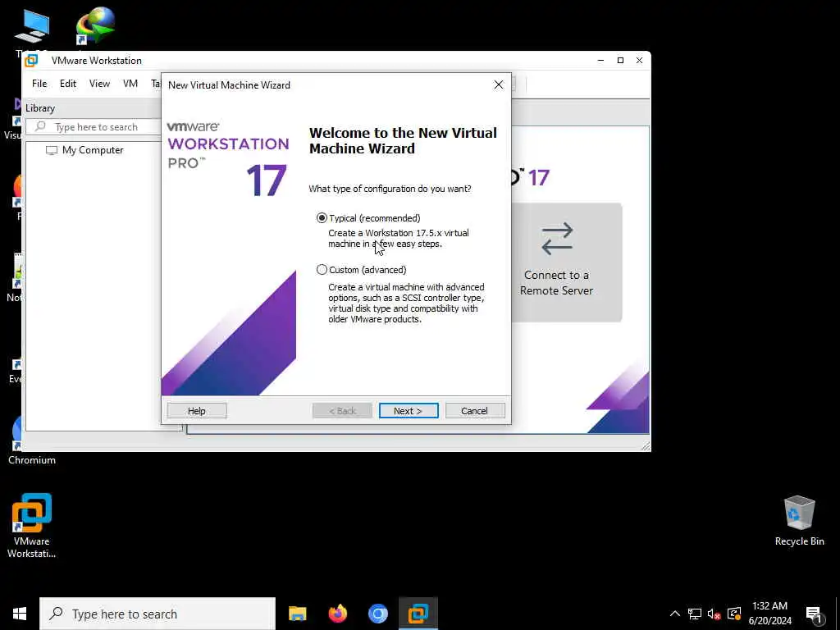The width and height of the screenshot is (840, 630).
Task: Click the network tray icon
Action: (695, 614)
